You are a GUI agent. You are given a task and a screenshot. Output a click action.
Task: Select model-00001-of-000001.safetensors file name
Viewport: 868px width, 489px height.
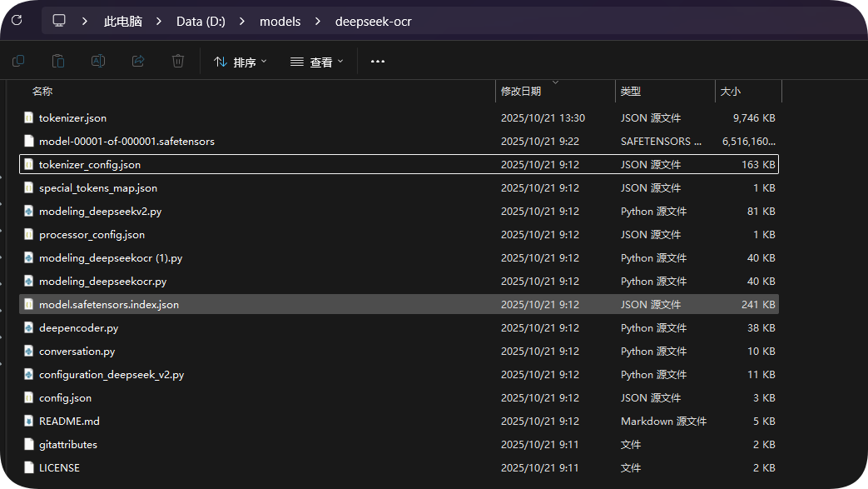[126, 142]
